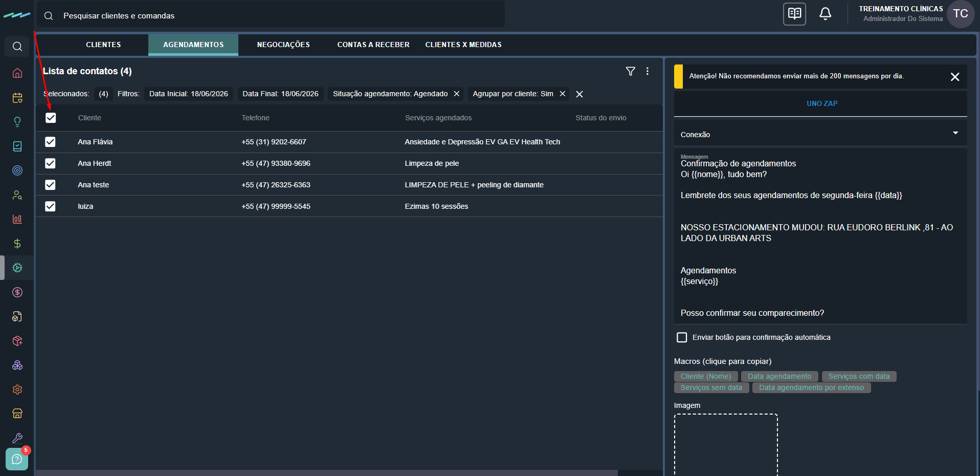Copy the Serviços sem data macro
The image size is (980, 476).
711,387
